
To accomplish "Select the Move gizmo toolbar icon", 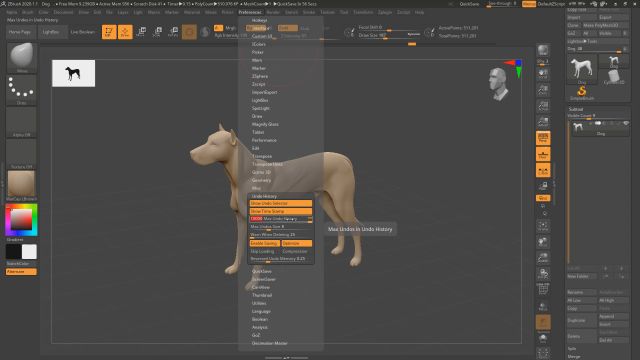I will [141, 32].
